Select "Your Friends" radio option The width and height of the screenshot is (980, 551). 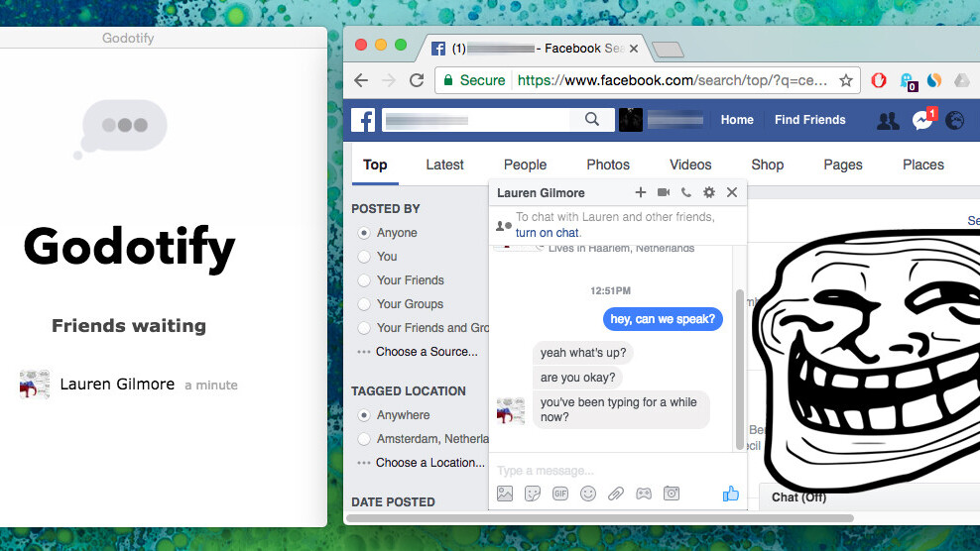pos(364,280)
